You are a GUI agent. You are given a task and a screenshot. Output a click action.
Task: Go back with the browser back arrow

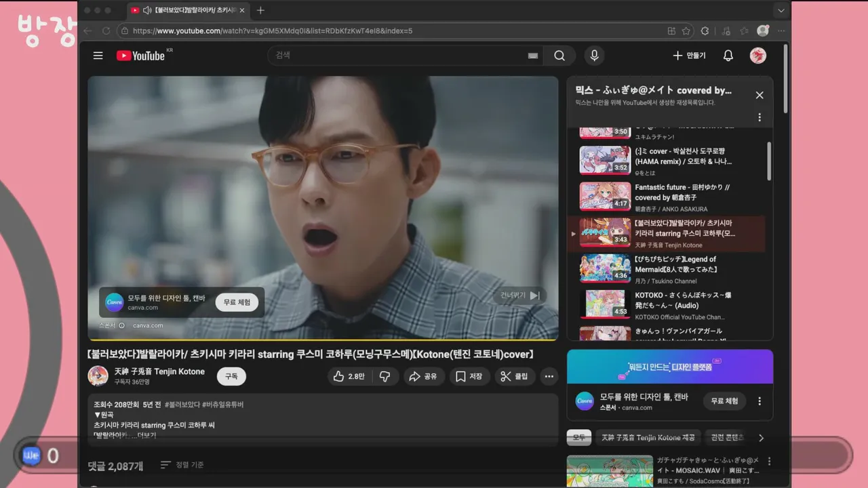click(x=87, y=30)
